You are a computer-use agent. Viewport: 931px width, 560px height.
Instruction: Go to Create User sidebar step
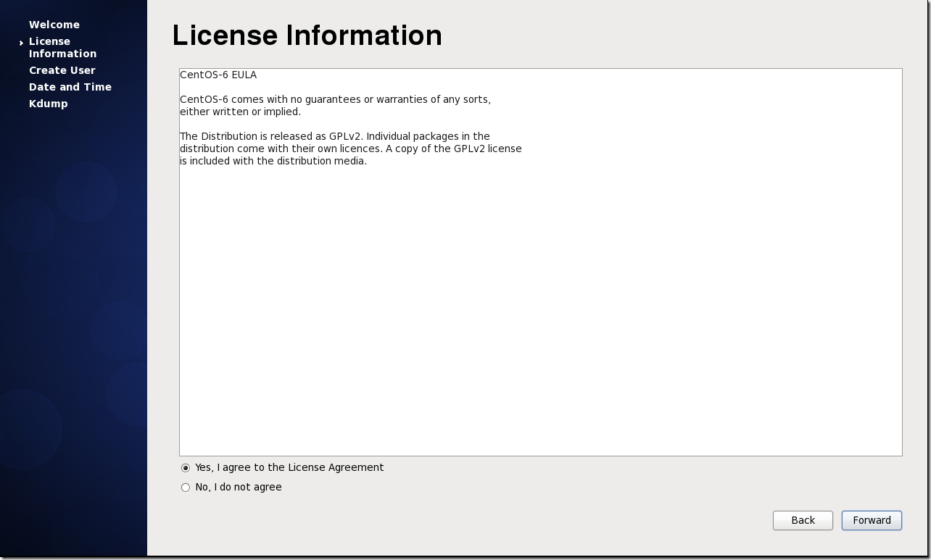[x=62, y=70]
